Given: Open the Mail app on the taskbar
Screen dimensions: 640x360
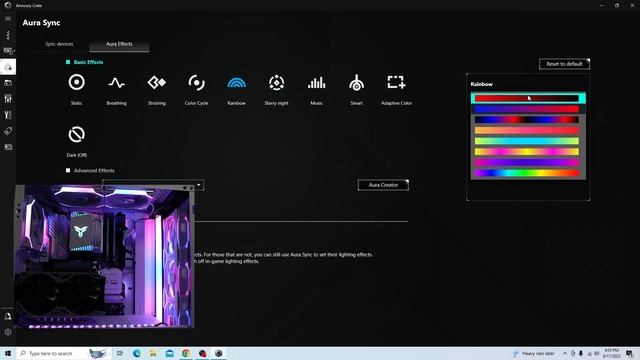Looking at the screenshot, I should (x=169, y=353).
